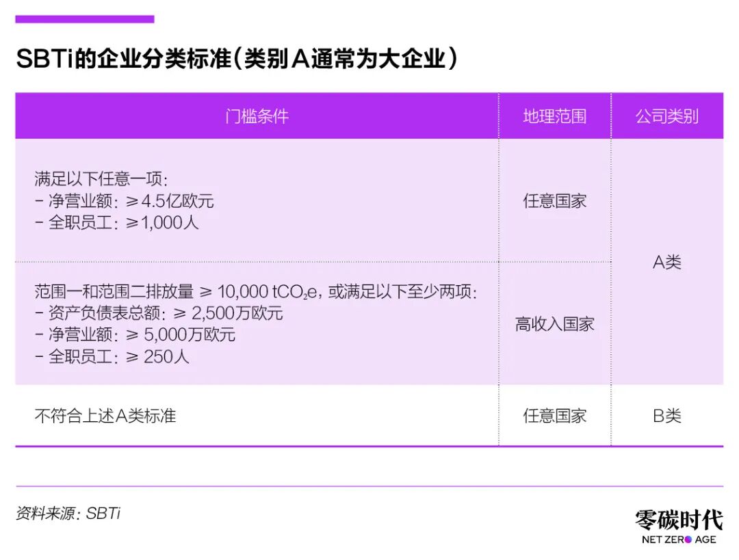The height and width of the screenshot is (560, 739).
Task: Click the line '全职员工: ≥1,000人'
Action: [117, 223]
